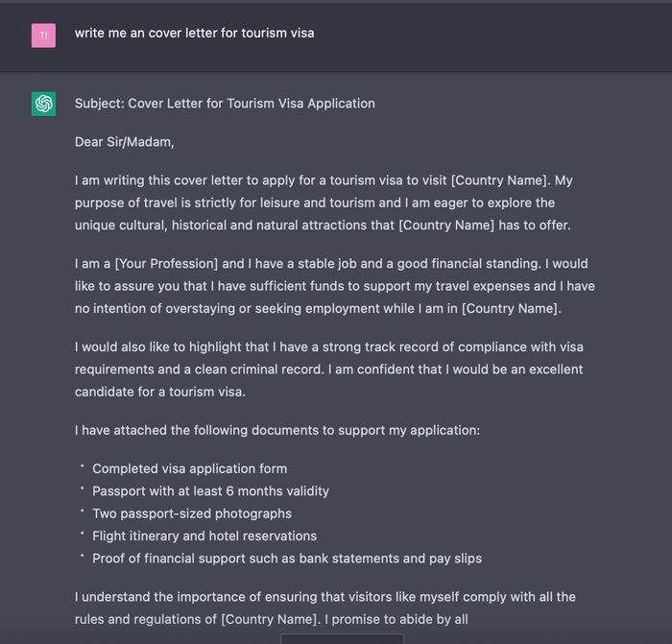The height and width of the screenshot is (644, 672).
Task: Click the Two passport-sized photographs bullet
Action: (x=192, y=513)
